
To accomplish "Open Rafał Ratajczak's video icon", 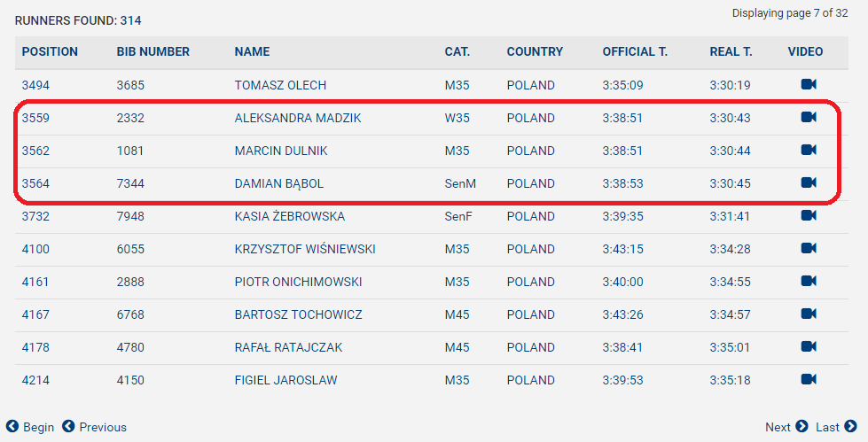I will tap(809, 346).
